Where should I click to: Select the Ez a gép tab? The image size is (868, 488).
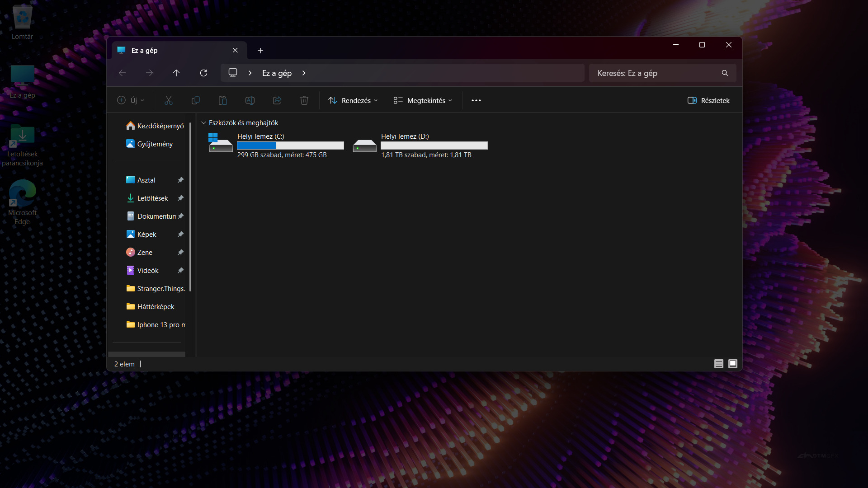(176, 51)
